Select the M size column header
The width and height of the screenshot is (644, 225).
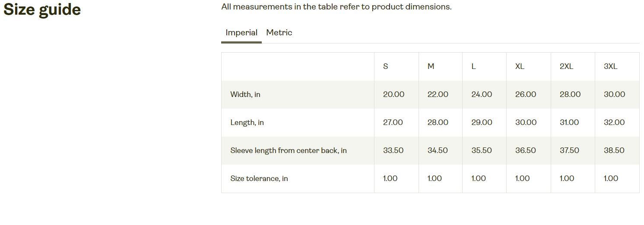pos(431,66)
